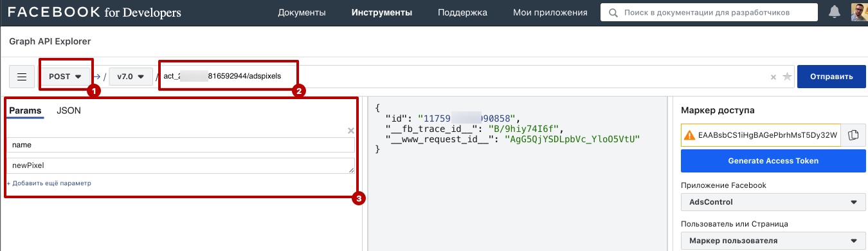Click the Приложение Facebook label
The width and height of the screenshot is (868, 251).
tap(723, 185)
